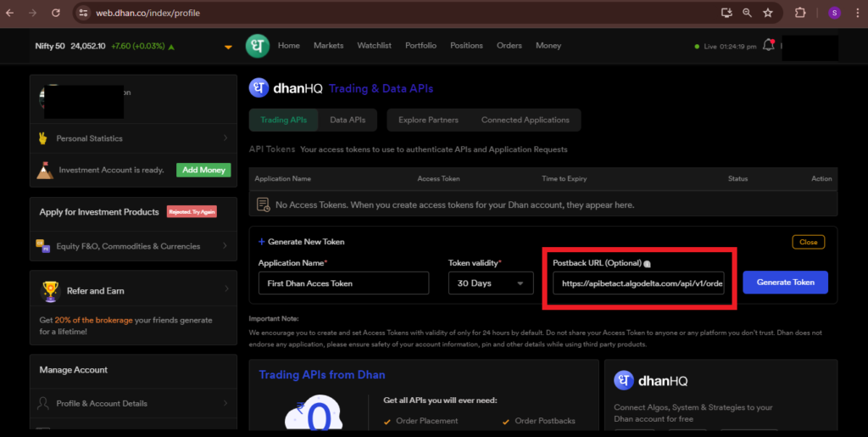
Task: Click the Status column header
Action: pyautogui.click(x=738, y=179)
